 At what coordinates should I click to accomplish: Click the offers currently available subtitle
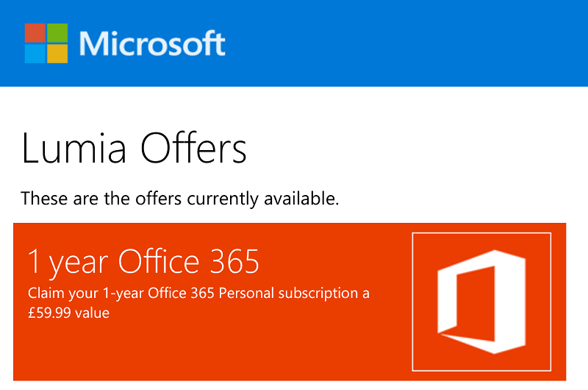point(180,199)
